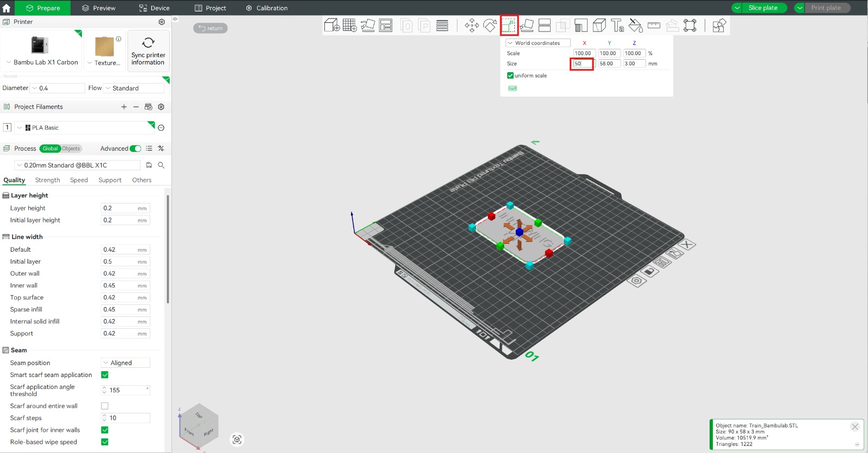Open the Seam position Aligned dropdown

coord(125,363)
